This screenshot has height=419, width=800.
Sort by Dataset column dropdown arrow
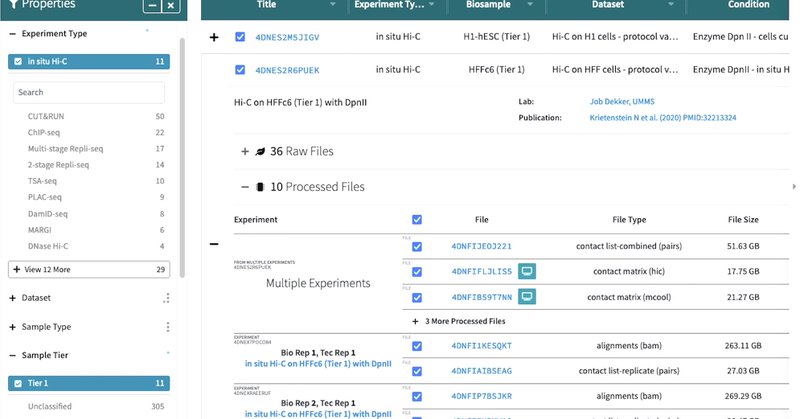tap(671, 5)
